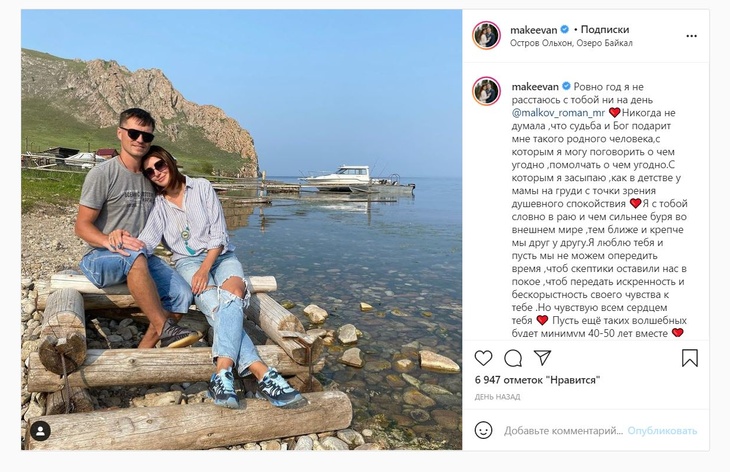Viewport: 730px width, 472px height.
Task: Like the post with the heart icon
Action: pyautogui.click(x=484, y=358)
